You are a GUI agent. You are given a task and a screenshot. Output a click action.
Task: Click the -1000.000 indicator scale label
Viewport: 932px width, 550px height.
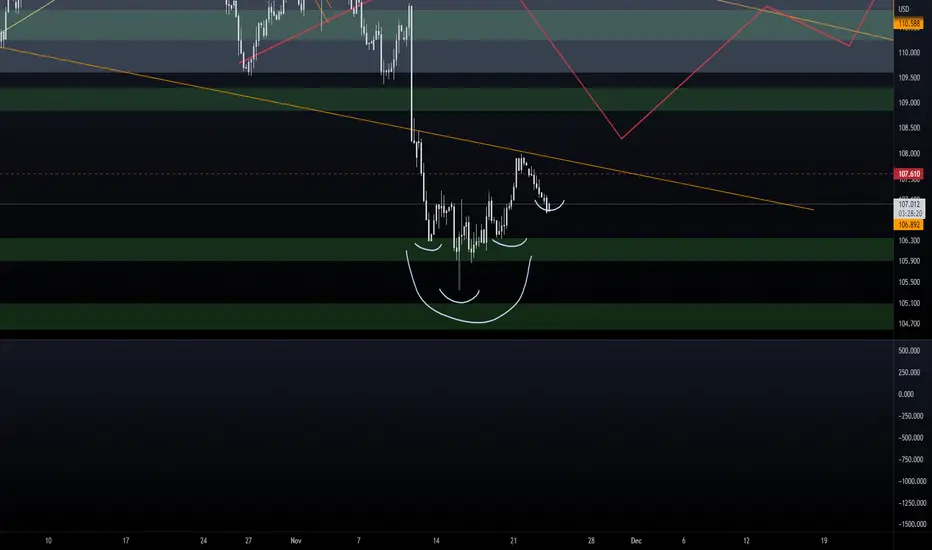tap(912, 481)
